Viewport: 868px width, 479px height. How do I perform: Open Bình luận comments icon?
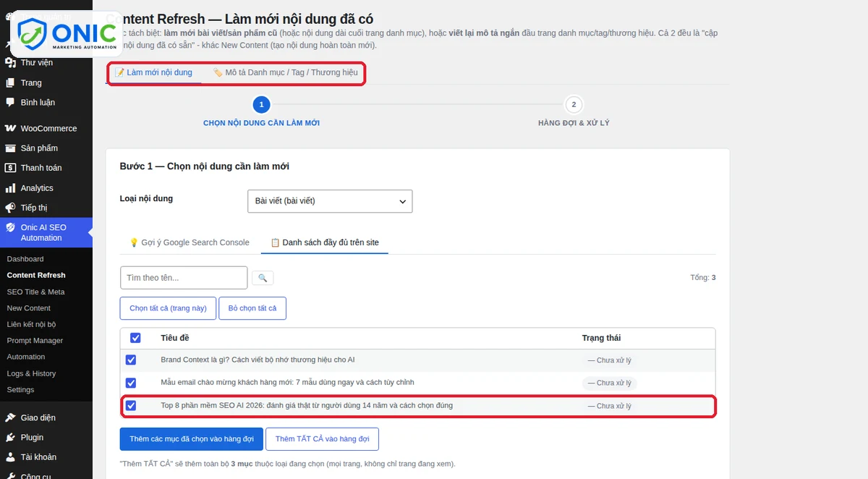[x=10, y=102]
